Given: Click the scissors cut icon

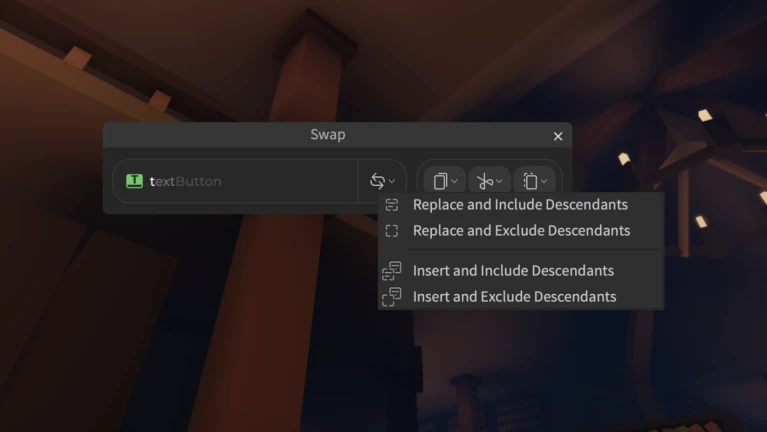Looking at the screenshot, I should point(484,182).
